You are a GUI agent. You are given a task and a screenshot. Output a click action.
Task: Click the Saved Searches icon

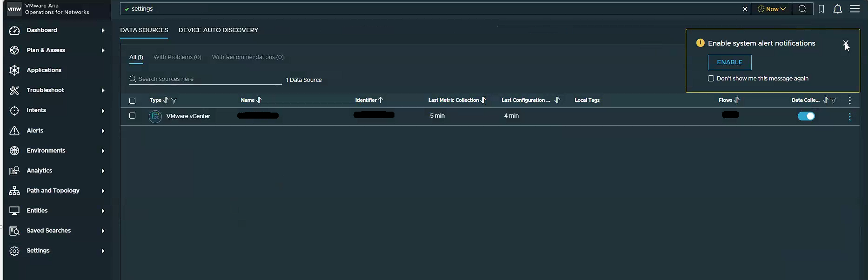coord(14,231)
